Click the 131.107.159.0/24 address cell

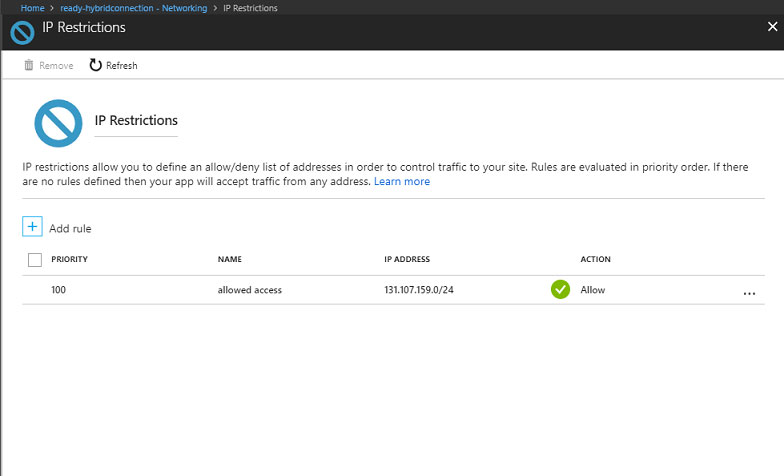click(419, 290)
